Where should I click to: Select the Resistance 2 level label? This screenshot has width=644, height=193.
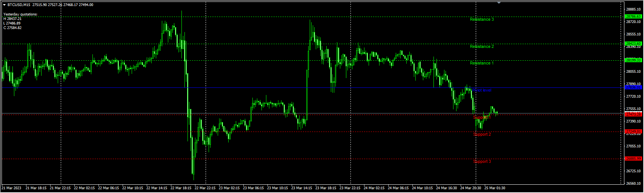[482, 46]
